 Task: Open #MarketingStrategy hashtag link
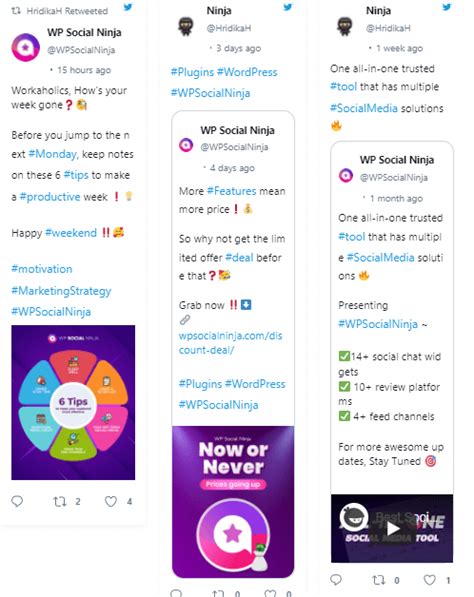pyautogui.click(x=61, y=291)
